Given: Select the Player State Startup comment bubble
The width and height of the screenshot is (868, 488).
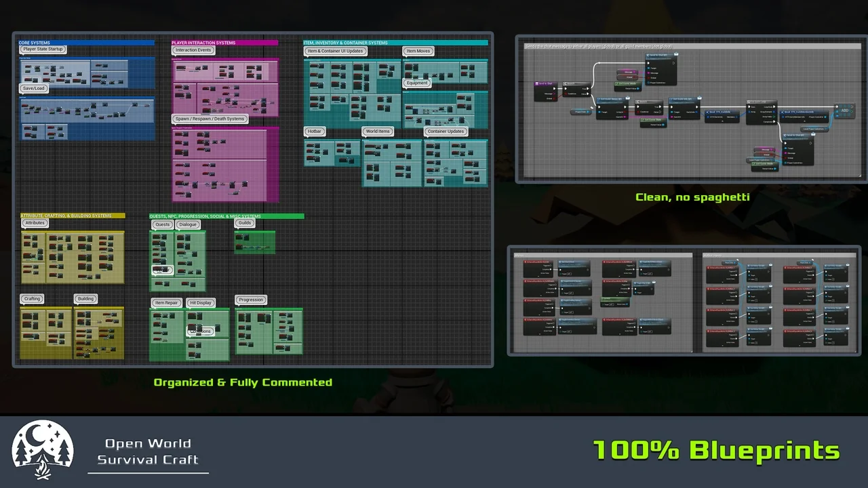Looking at the screenshot, I should tap(43, 49).
